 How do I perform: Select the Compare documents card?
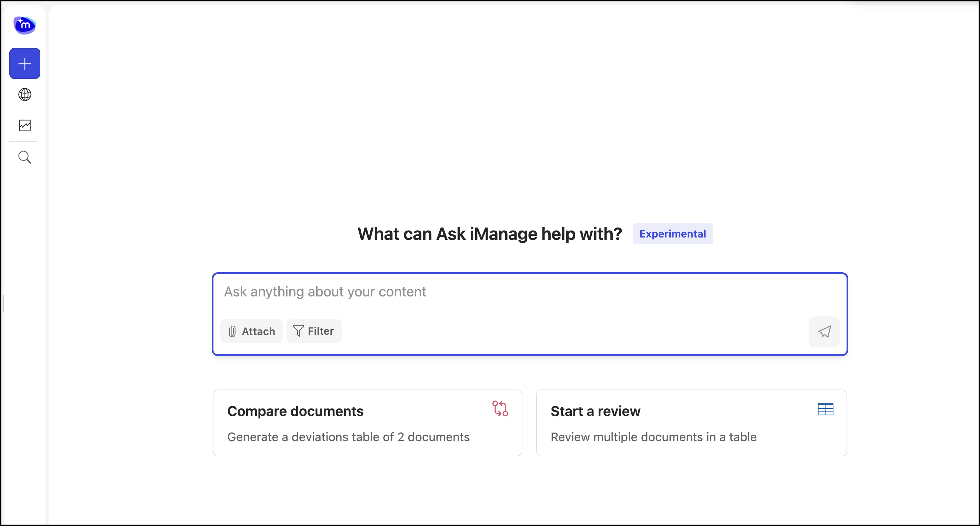tap(367, 423)
